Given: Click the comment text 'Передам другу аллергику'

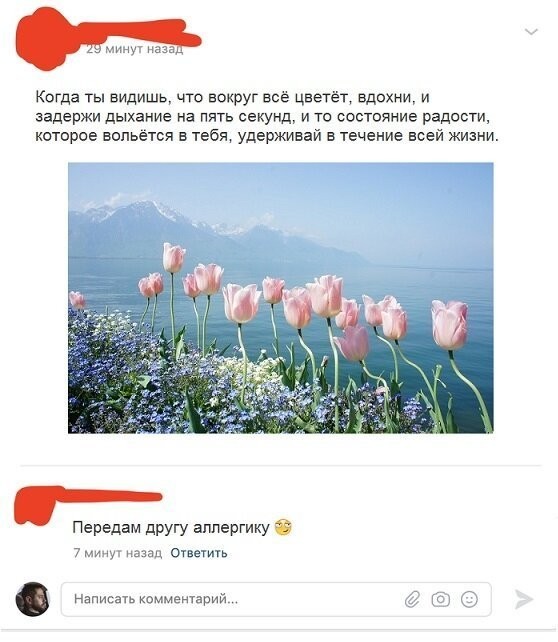Looking at the screenshot, I should point(171,527).
